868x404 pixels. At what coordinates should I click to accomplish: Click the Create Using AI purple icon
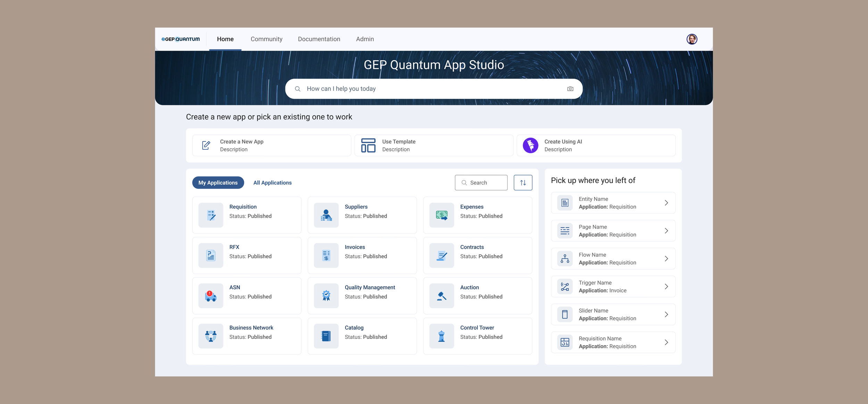click(x=531, y=146)
